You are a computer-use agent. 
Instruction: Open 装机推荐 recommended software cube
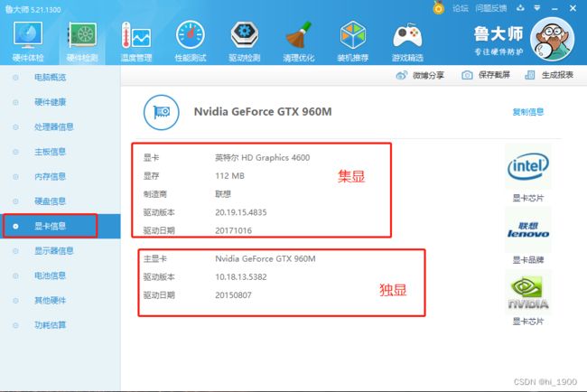(x=352, y=42)
